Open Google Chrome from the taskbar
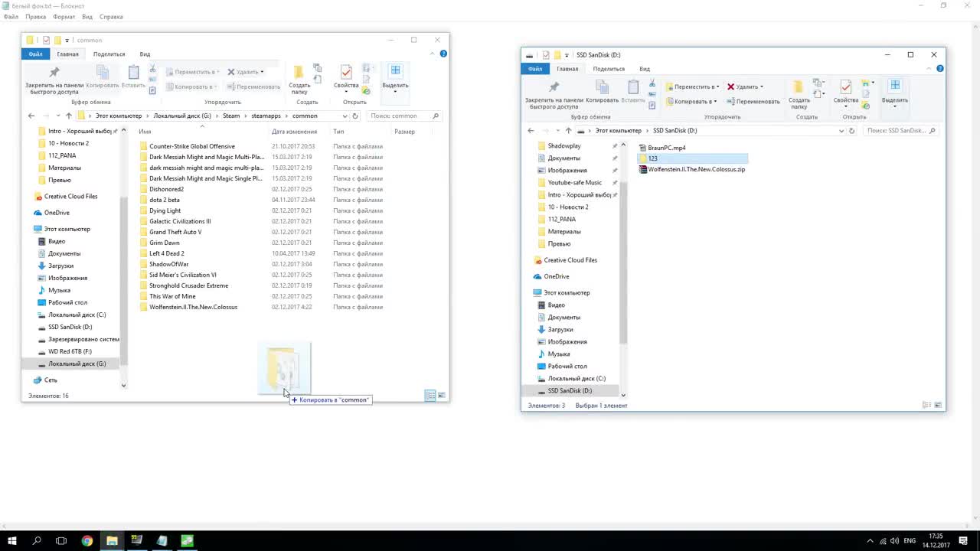Screen dimensions: 980x551 [x=87, y=540]
